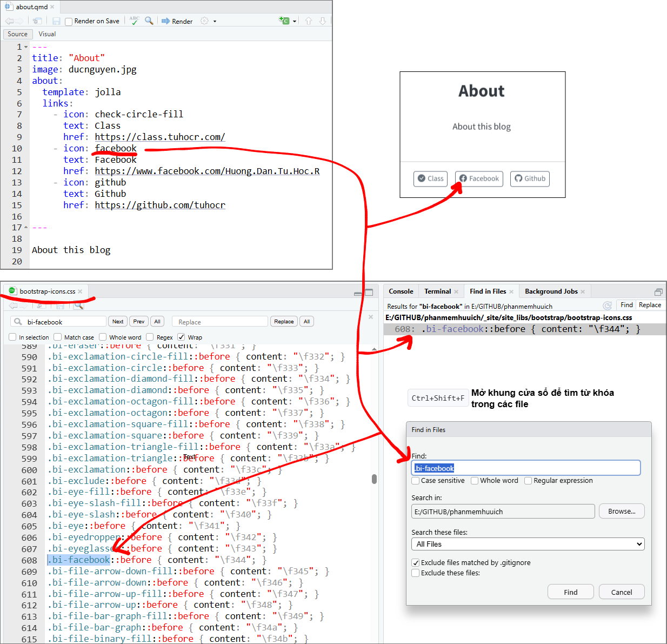667x644 pixels.
Task: Expand the insert chunk dropdown arrow
Action: point(295,21)
